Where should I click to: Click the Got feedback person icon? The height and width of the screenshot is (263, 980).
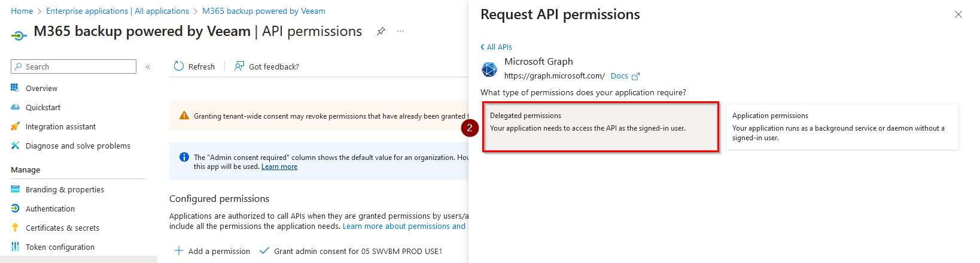(x=239, y=66)
